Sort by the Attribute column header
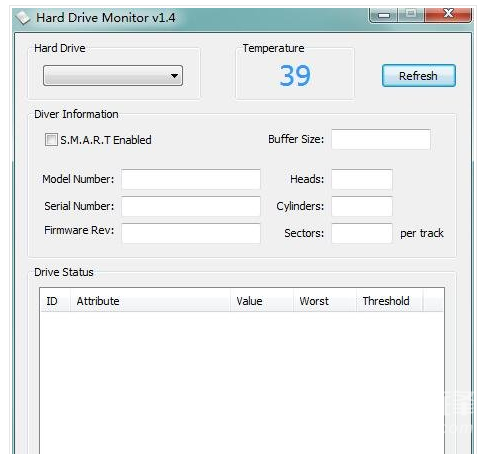The width and height of the screenshot is (491, 454). pyautogui.click(x=150, y=301)
